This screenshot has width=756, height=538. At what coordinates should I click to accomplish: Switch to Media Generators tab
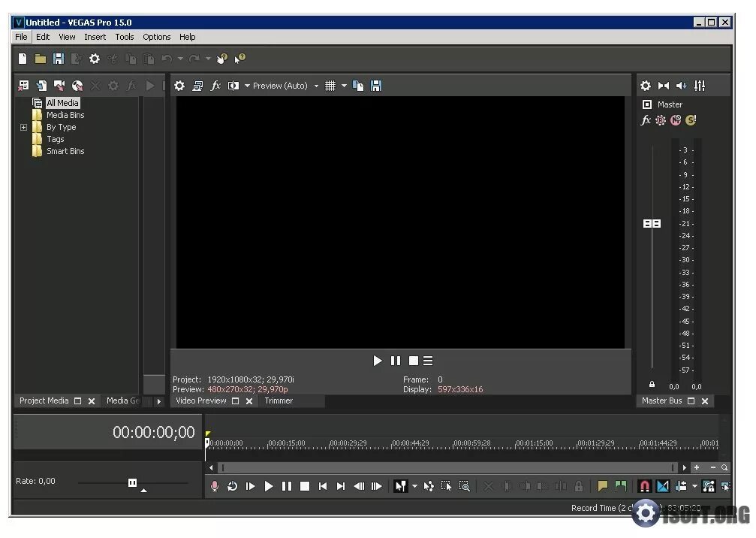[x=122, y=401]
